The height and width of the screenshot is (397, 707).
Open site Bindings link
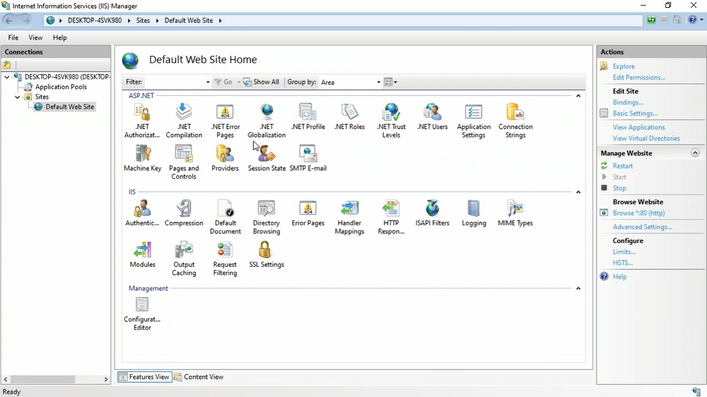click(x=628, y=102)
